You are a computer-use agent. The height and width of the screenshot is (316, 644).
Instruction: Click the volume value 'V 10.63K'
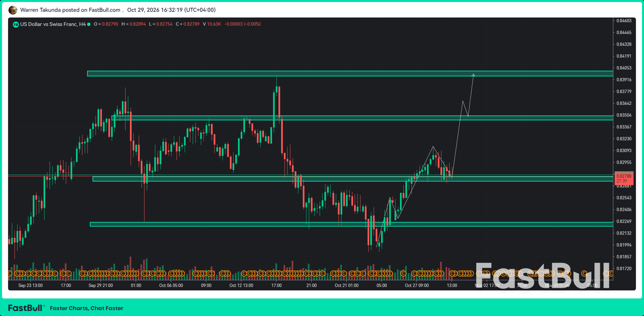[x=212, y=24]
